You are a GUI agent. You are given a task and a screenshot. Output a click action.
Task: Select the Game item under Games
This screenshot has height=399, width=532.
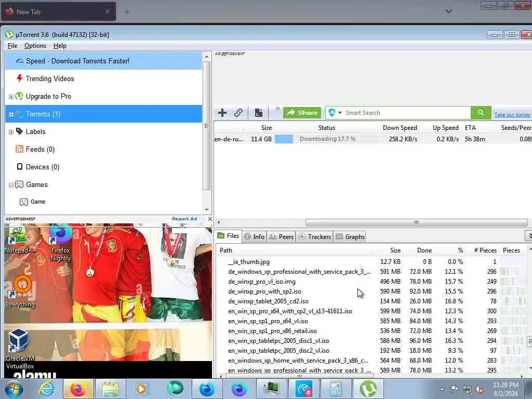(37, 202)
